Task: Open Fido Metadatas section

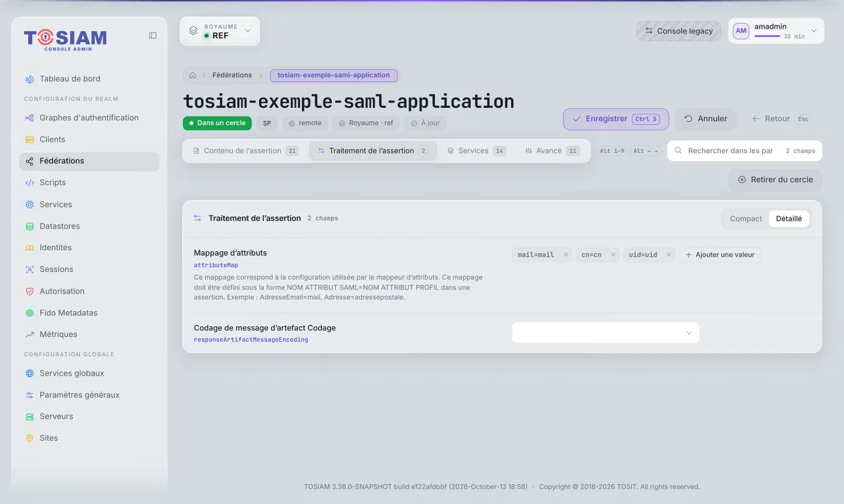Action: [x=89, y=313]
